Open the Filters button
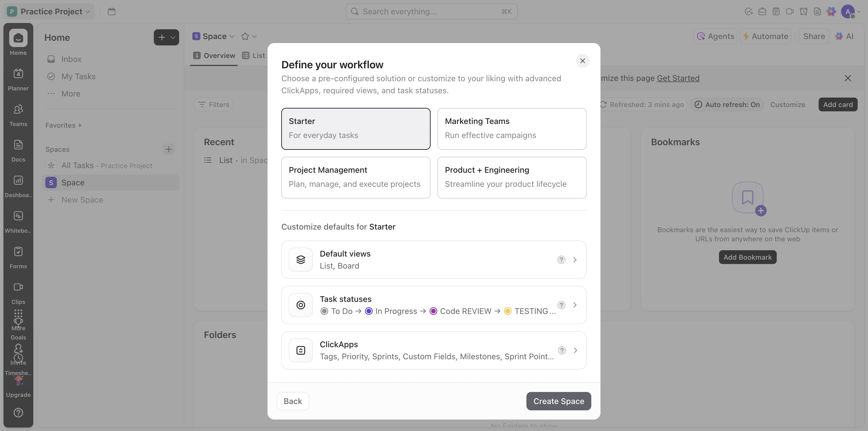The width and height of the screenshot is (868, 431). tap(214, 104)
